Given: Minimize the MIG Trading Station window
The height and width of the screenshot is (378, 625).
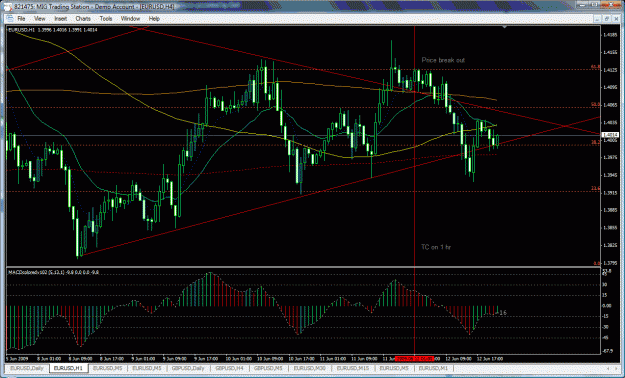Looking at the screenshot, I should pos(582,5).
